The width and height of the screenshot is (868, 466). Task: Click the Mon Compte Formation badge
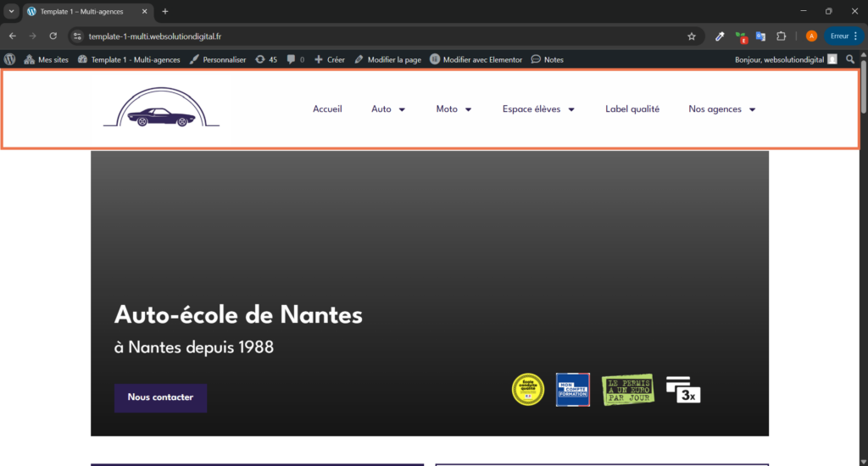click(572, 389)
